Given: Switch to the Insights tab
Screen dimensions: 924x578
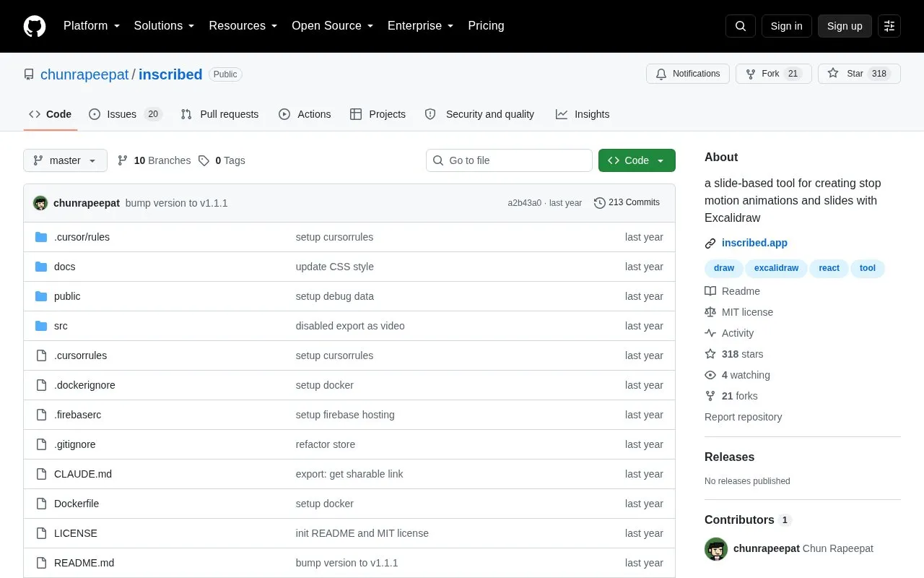Looking at the screenshot, I should tap(583, 114).
